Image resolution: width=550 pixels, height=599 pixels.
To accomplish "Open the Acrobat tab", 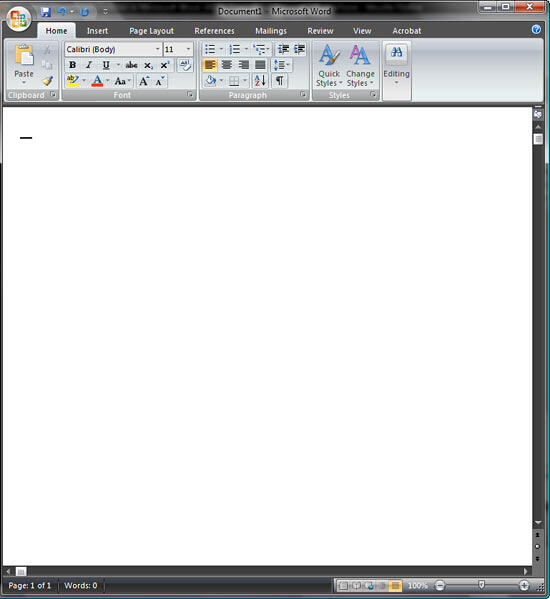I will click(407, 31).
